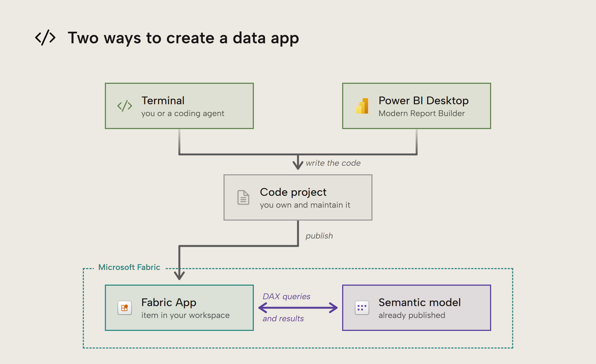This screenshot has width=596, height=364.
Task: Click the 'Microsoft Fabric' group label
Action: (129, 267)
